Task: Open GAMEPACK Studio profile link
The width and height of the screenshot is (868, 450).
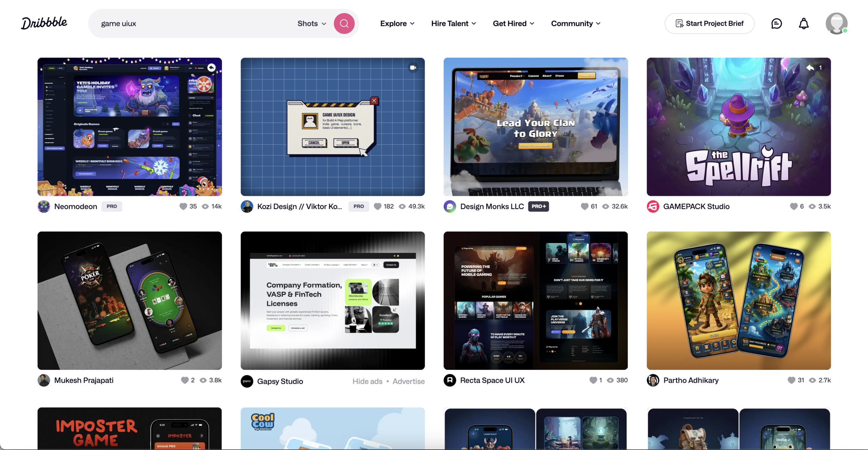Action: [x=696, y=206]
